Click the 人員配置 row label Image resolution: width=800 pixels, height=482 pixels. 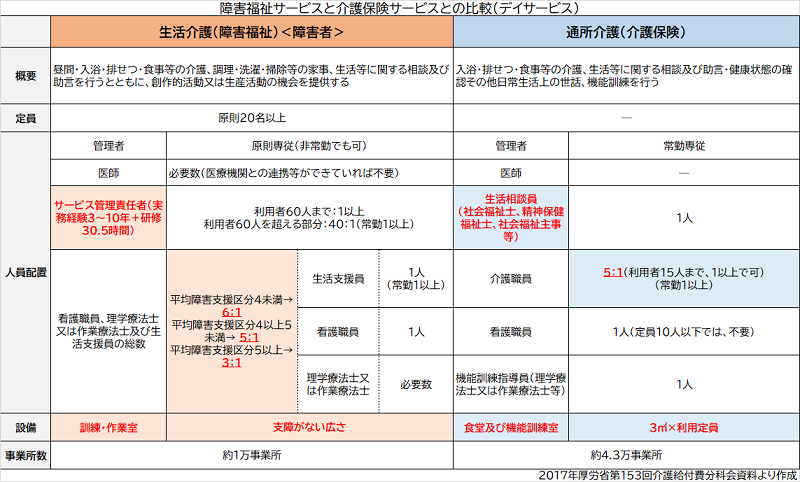(26, 270)
